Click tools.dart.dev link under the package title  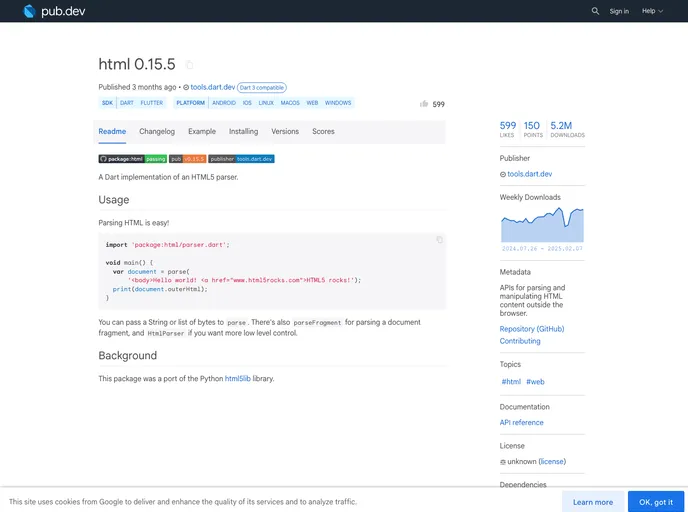pyautogui.click(x=212, y=87)
